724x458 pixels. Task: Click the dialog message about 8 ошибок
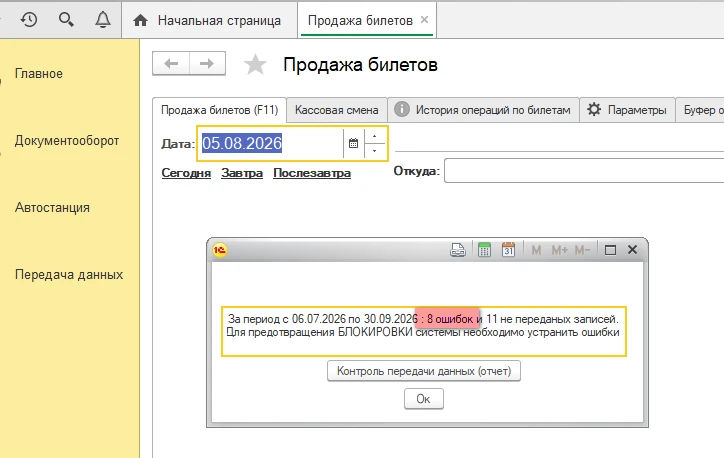[x=423, y=326]
